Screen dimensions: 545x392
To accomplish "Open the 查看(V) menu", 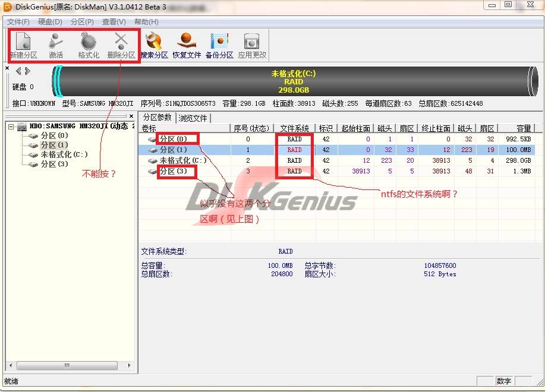I will tap(114, 22).
